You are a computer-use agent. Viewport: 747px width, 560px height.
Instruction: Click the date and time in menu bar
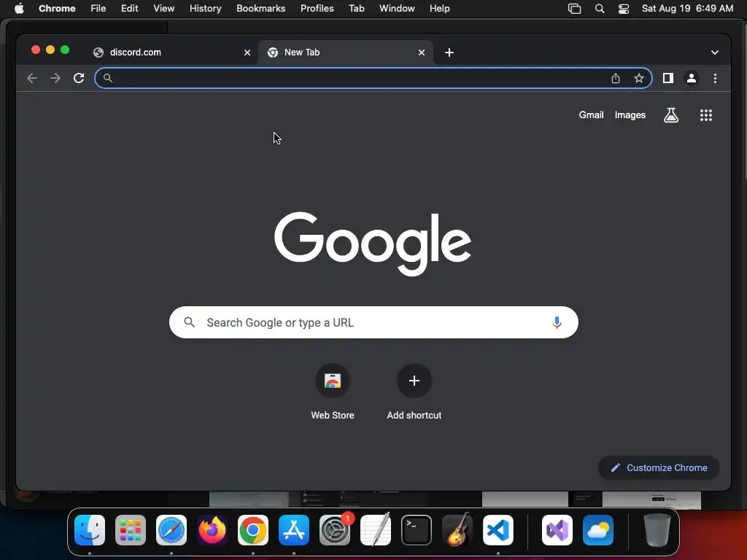click(x=687, y=9)
